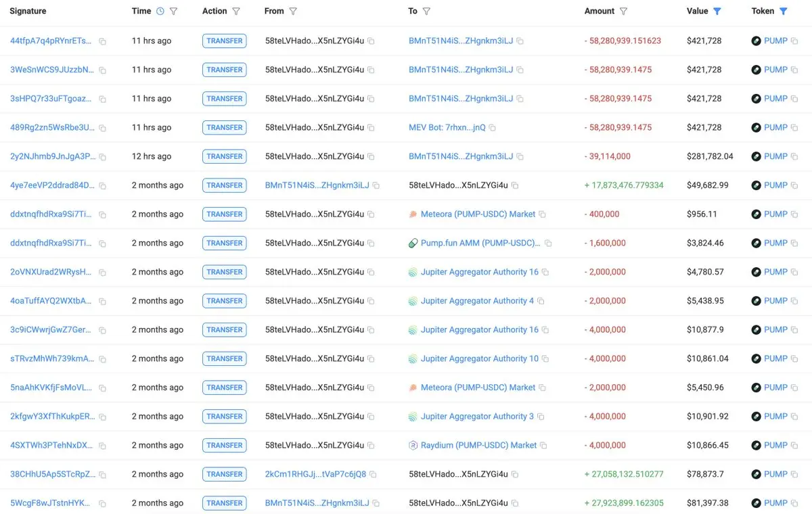
Task: Copy the 2kCm1RHGJj...tVaP7c6jQ8 From address
Action: [373, 475]
